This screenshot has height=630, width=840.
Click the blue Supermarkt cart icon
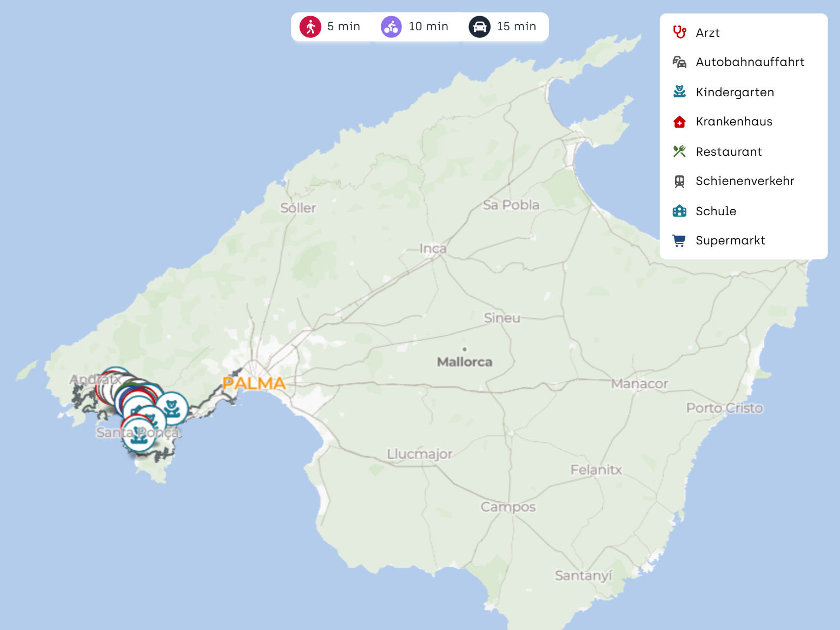[x=679, y=241]
